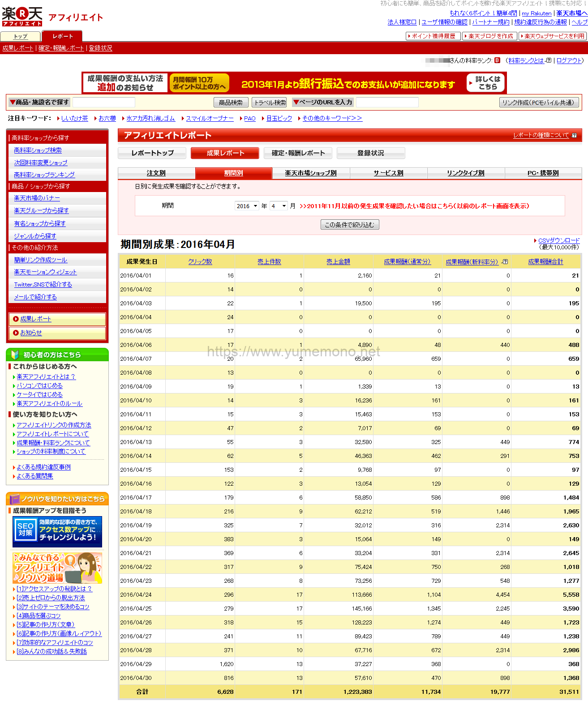Switch to 楽天市場ショップ別 tab

pos(311,173)
